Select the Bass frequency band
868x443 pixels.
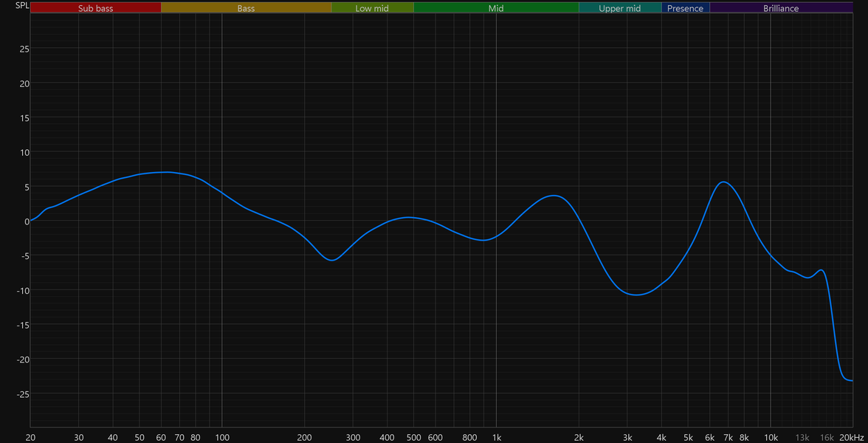click(247, 7)
